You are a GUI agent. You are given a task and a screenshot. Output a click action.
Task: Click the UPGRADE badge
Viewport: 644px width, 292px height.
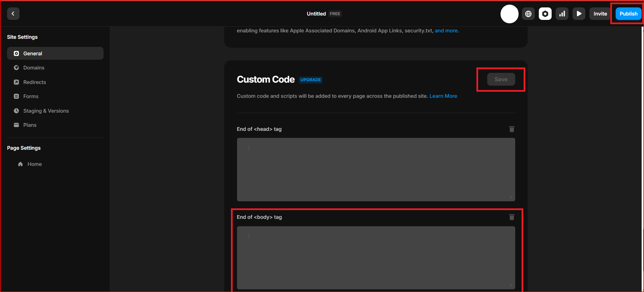coord(311,80)
